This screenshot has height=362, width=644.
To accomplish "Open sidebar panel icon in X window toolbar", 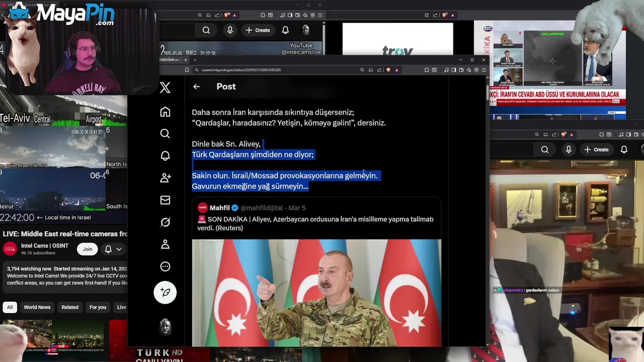I will tap(454, 70).
